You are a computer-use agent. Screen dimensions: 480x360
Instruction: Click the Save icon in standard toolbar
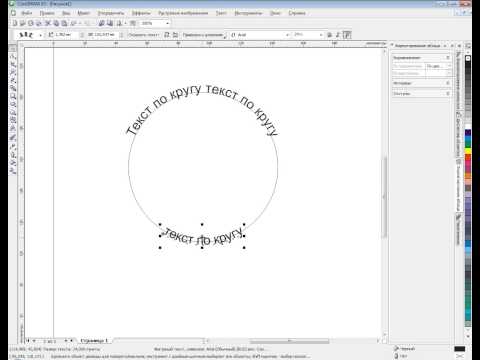coord(31,23)
